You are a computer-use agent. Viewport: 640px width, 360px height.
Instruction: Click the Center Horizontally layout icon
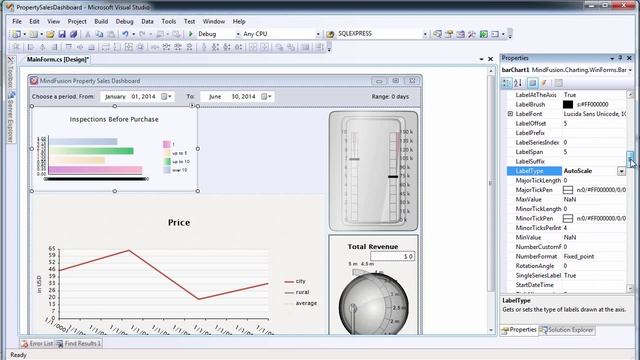click(x=253, y=47)
